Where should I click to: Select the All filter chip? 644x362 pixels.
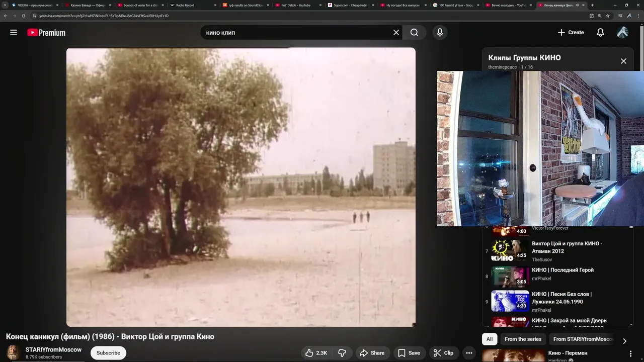click(x=490, y=339)
